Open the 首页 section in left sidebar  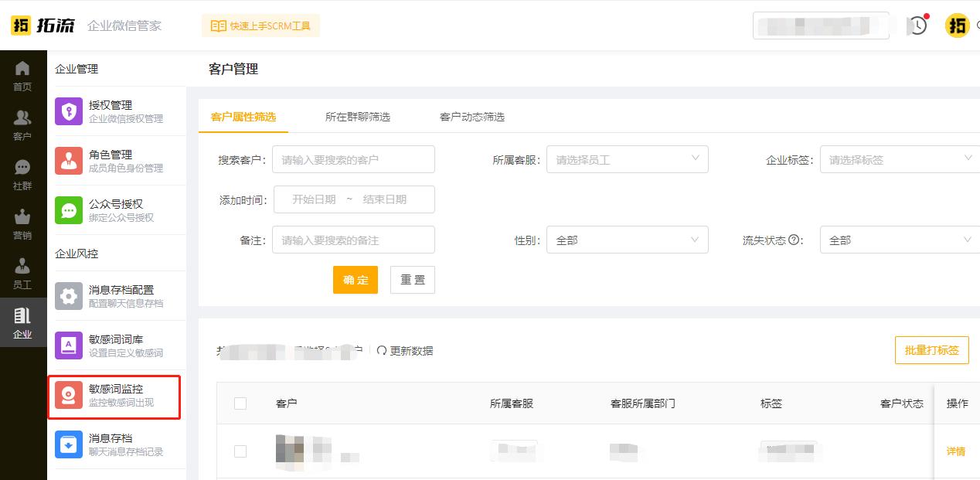[23, 75]
